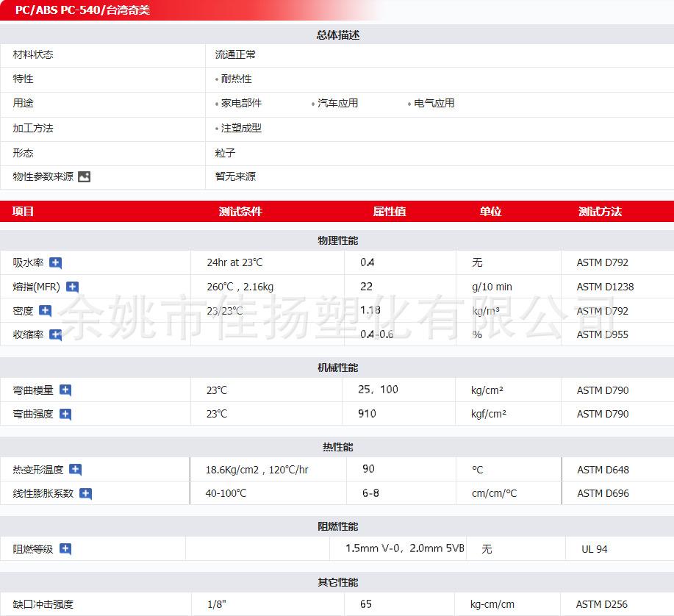Viewport: 674px width, 616px height.
Task: Click the ASTM D1238 method cell
Action: (x=605, y=287)
